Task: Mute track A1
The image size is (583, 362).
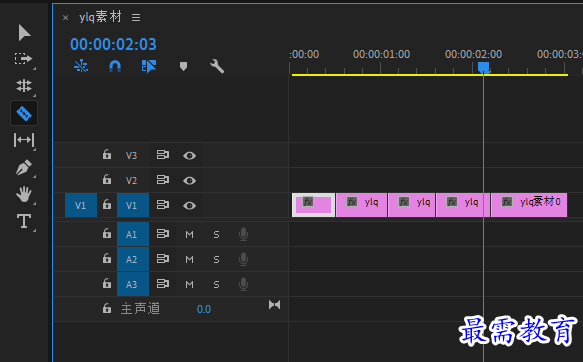Action: pyautogui.click(x=189, y=235)
